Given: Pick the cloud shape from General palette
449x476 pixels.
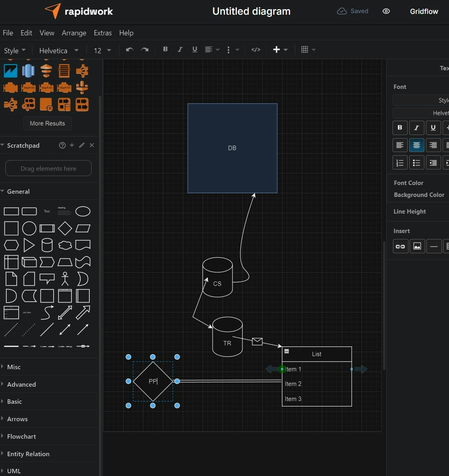Looking at the screenshot, I should (x=65, y=245).
